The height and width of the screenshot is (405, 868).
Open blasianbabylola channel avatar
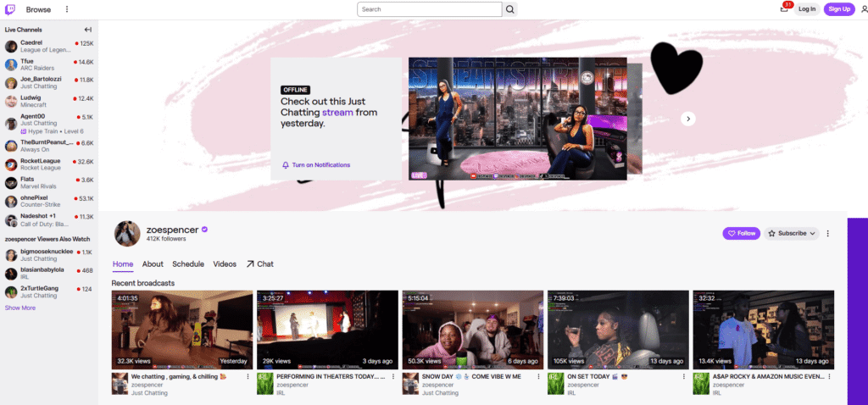11,274
